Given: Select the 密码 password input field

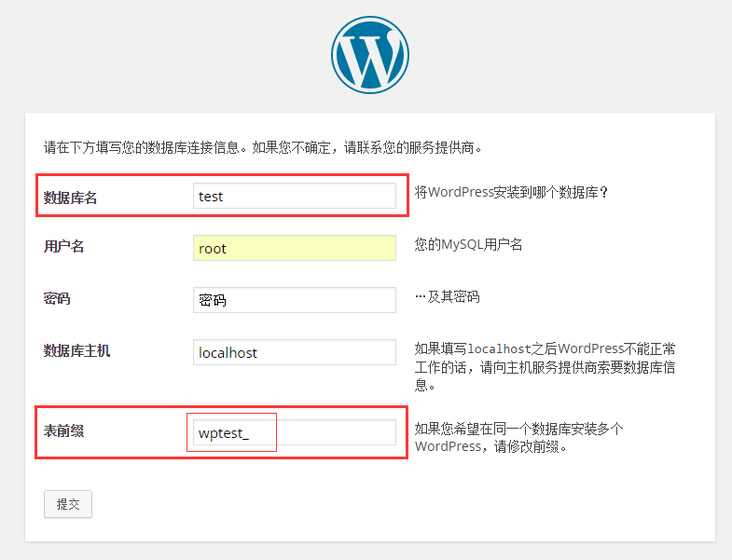Looking at the screenshot, I should pos(295,300).
